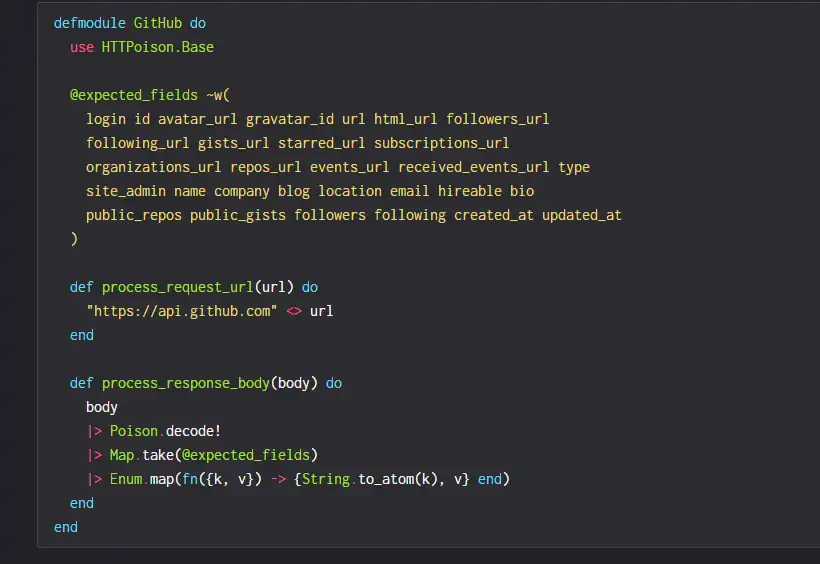The height and width of the screenshot is (564, 820).
Task: Click the 'email' field word
Action: point(409,191)
